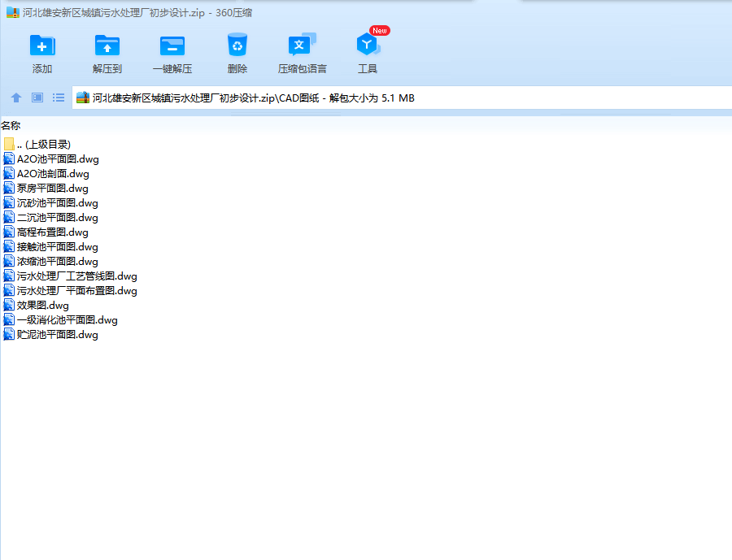Click the 一键解压 one-click extract icon
This screenshot has height=560, width=732.
pos(172,46)
